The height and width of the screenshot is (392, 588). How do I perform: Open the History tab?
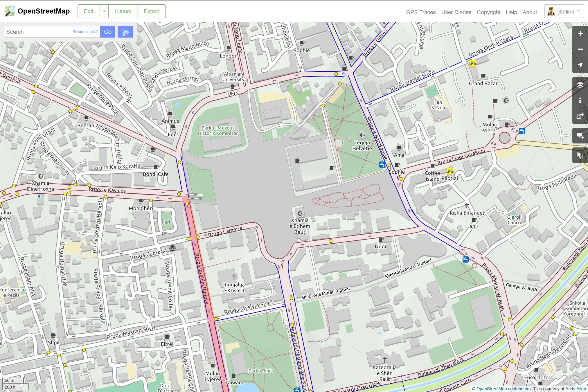pyautogui.click(x=123, y=11)
